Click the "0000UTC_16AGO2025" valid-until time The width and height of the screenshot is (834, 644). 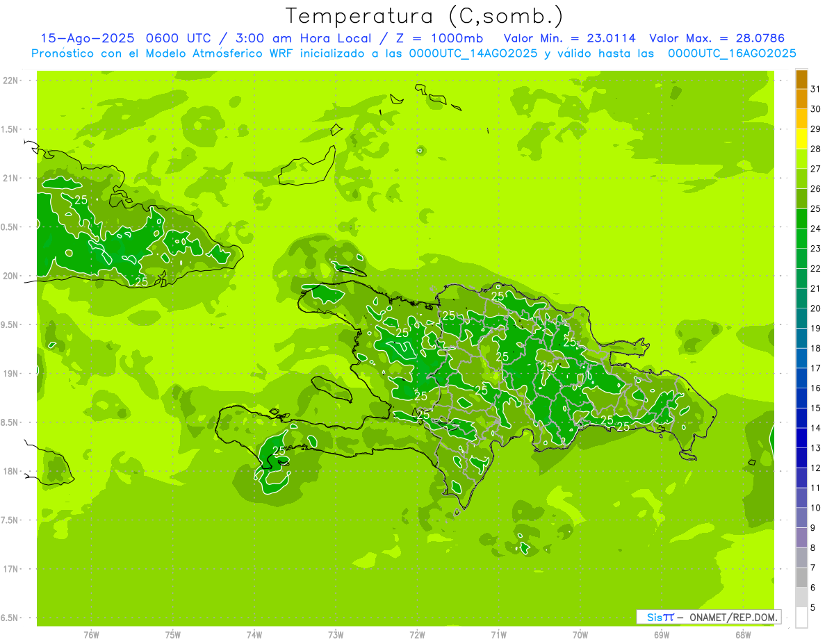(732, 53)
